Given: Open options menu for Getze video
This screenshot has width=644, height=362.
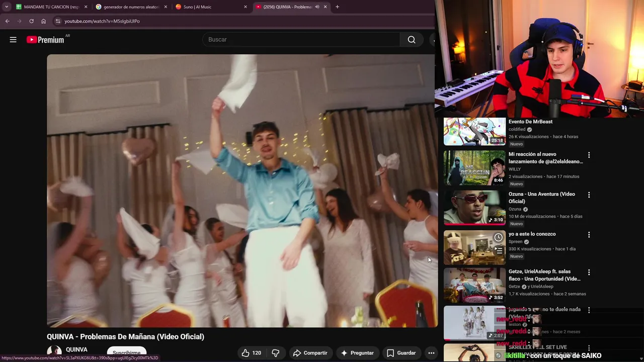Looking at the screenshot, I should coord(589,272).
